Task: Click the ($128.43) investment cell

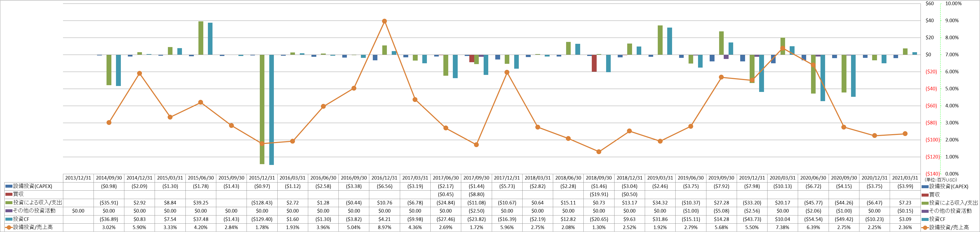Action: coord(262,203)
